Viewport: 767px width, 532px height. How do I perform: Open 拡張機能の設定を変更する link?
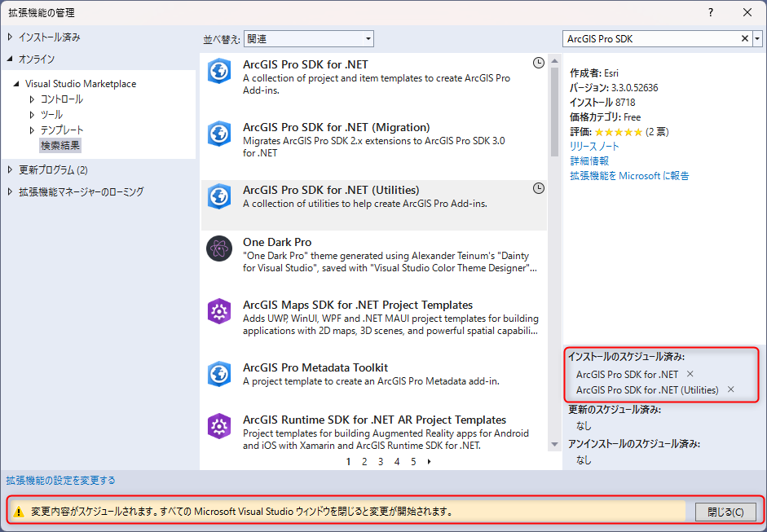pos(60,480)
